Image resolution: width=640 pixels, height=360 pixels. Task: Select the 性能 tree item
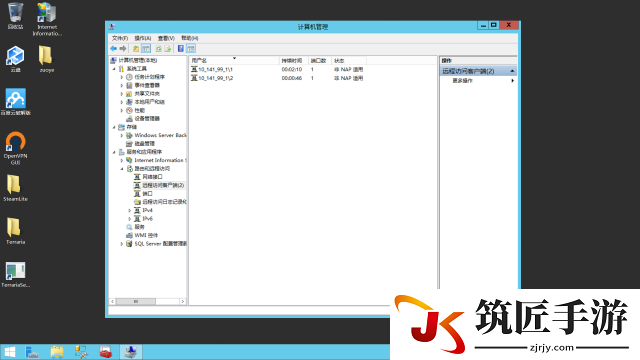pos(140,110)
